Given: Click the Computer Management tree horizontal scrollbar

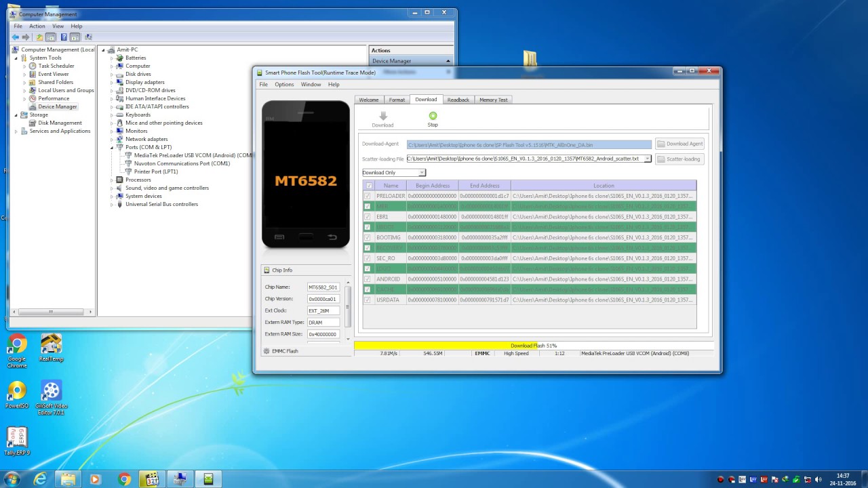Looking at the screenshot, I should coord(51,312).
